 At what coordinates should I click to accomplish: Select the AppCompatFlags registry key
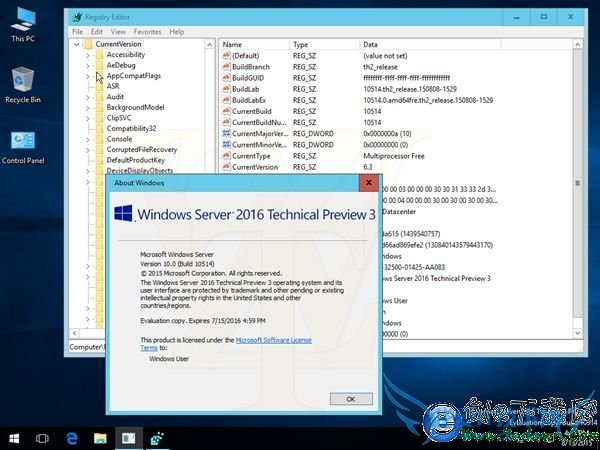click(x=134, y=76)
